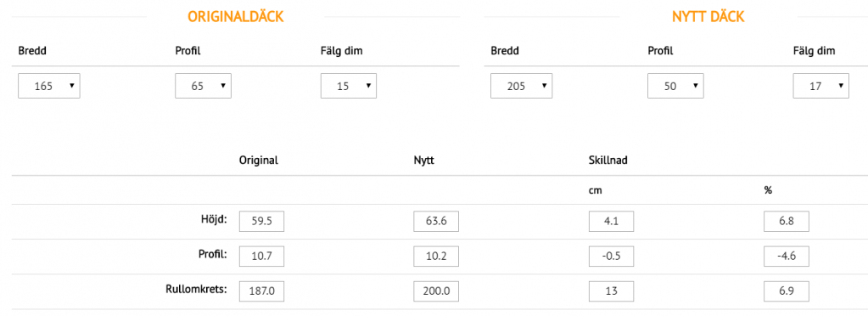Viewport: 868px width, 316px height.
Task: Focus the Profil percent field showing -4.6
Action: (x=787, y=257)
